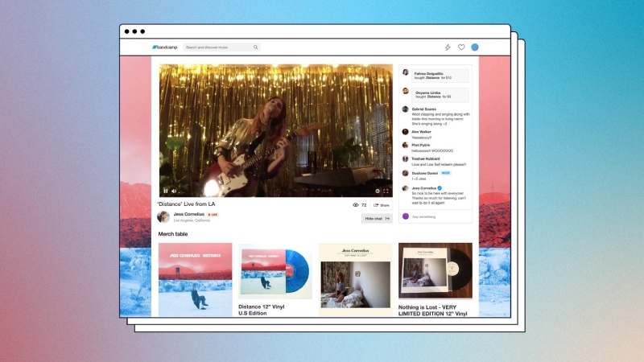Click Alex Walker's chat avatar
The height and width of the screenshot is (362, 644).
pyautogui.click(x=406, y=132)
